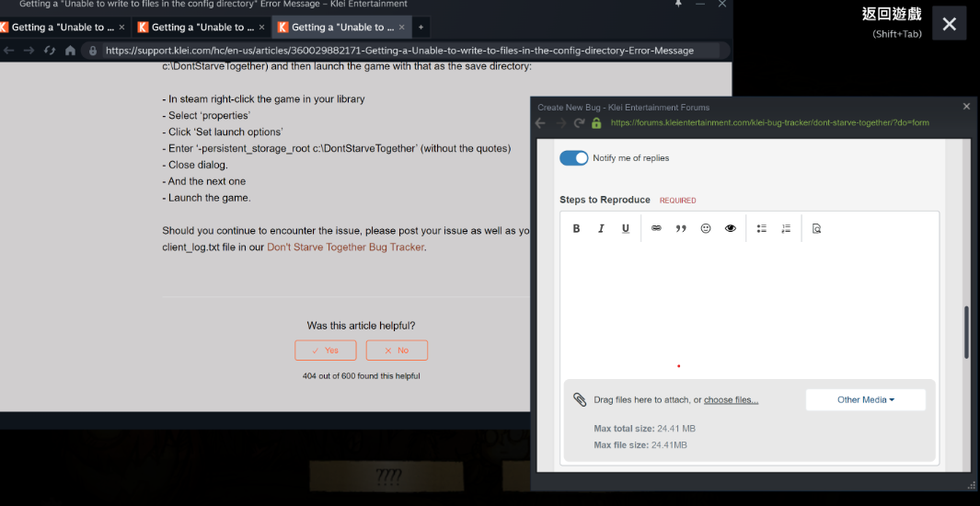This screenshot has height=506, width=980.
Task: Click the -persistent_storage_root instruction line
Action: pyautogui.click(x=337, y=149)
